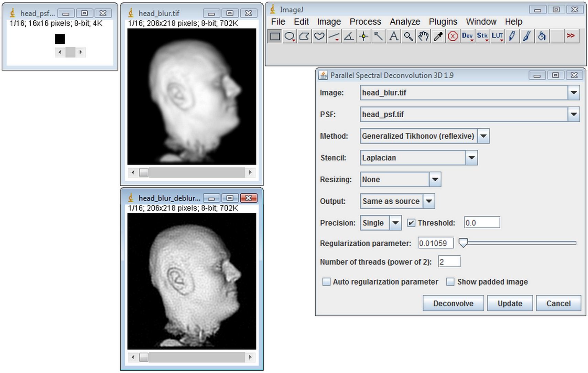
Task: Select the Angle tool
Action: (x=349, y=36)
